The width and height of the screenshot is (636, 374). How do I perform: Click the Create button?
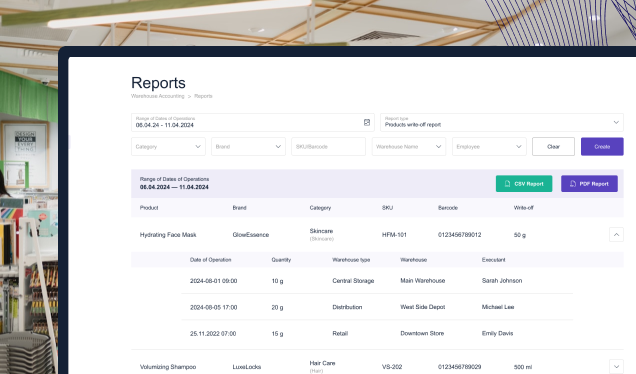[x=602, y=146]
